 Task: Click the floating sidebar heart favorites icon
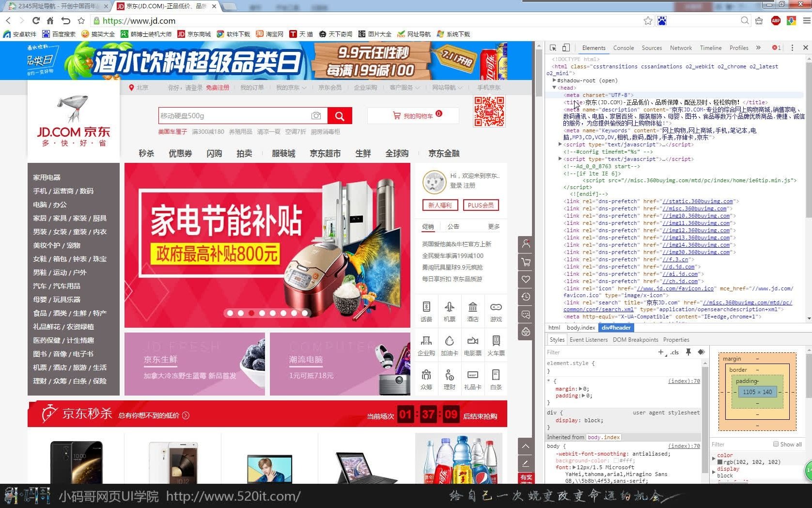coord(526,279)
